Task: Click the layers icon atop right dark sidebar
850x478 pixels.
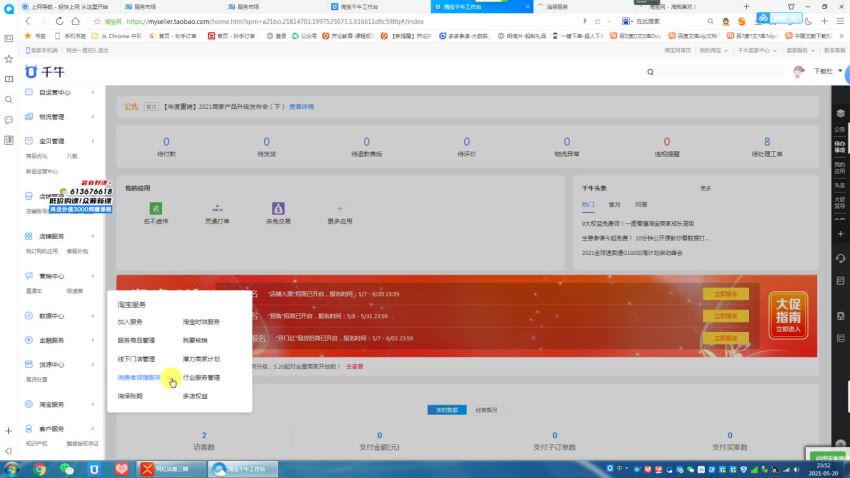Action: pos(840,113)
